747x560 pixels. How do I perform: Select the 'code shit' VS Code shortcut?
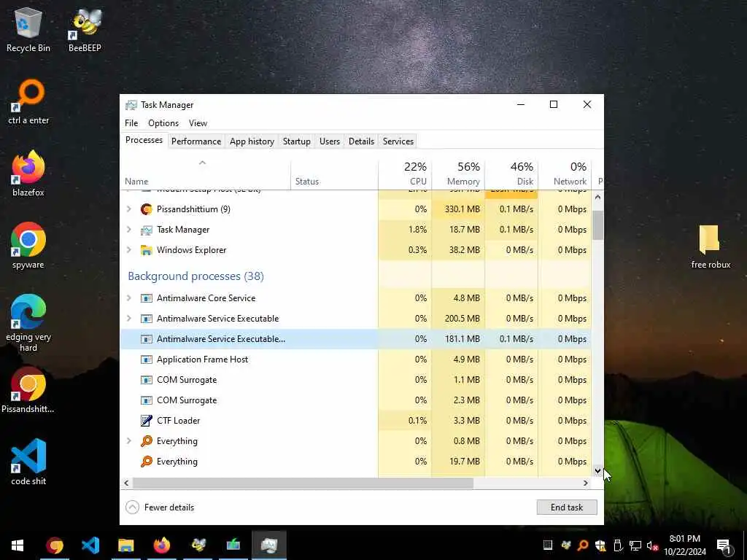coord(28,462)
